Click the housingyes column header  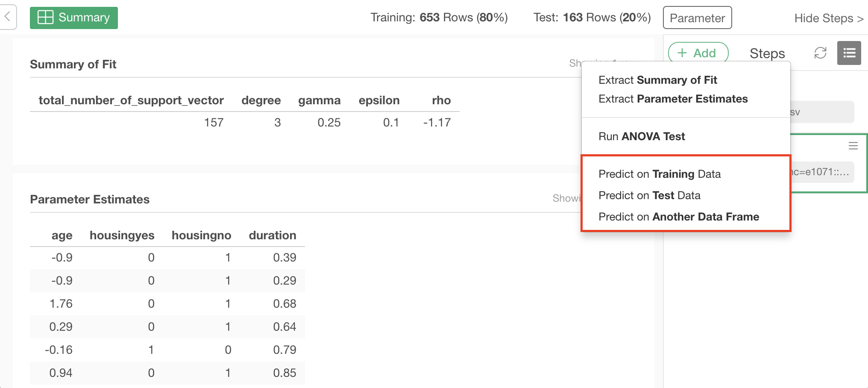click(x=122, y=235)
